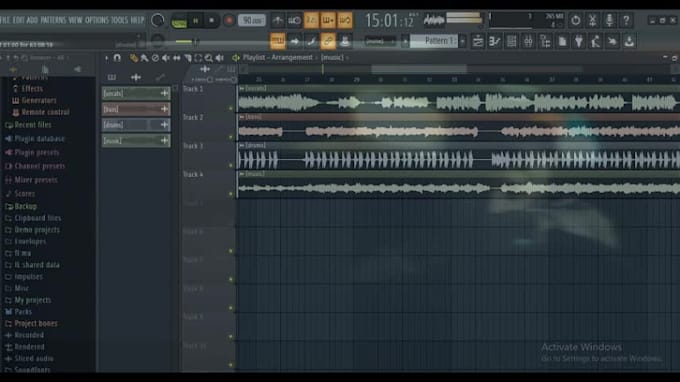This screenshot has width=680, height=382.
Task: Mute Track 1 with its green dot
Action: point(231,108)
